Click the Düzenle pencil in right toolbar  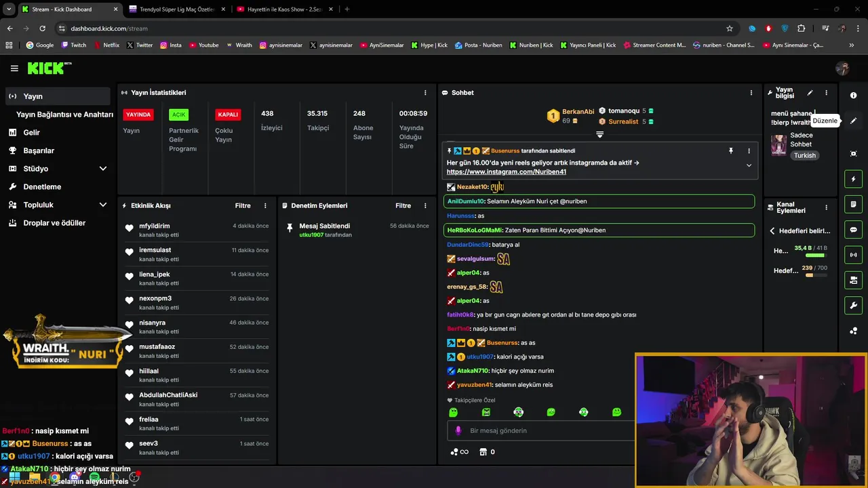[853, 121]
